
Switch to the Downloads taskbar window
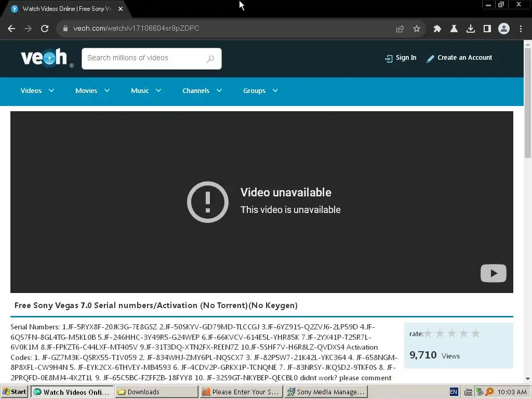pos(156,392)
